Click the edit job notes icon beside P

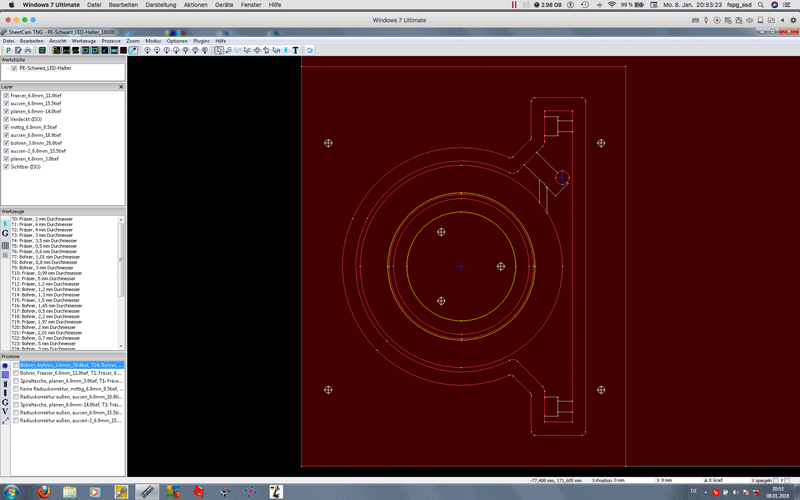click(x=18, y=50)
